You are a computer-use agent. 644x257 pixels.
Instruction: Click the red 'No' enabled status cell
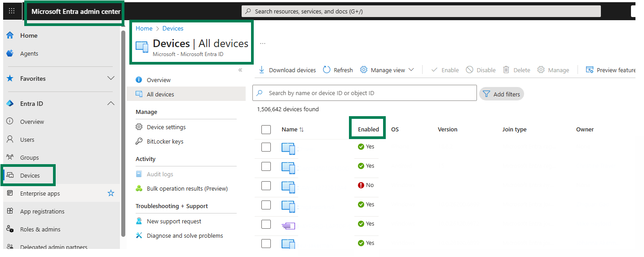click(x=366, y=185)
